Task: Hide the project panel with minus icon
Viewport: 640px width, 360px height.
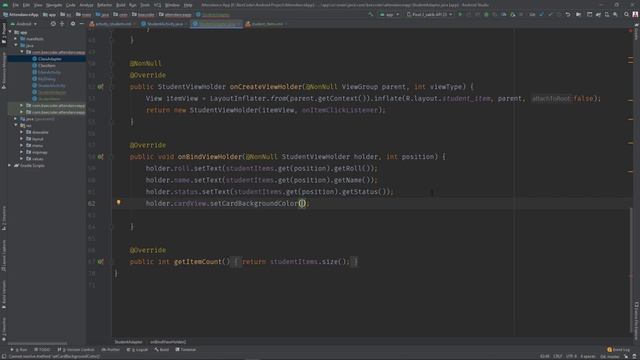Action: tap(82, 24)
